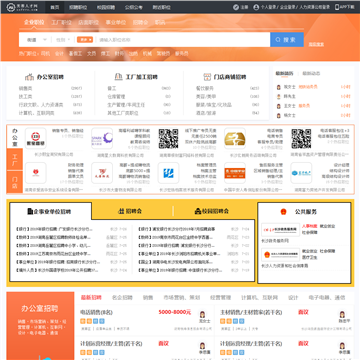The width and height of the screenshot is (360, 360).
Task: Open 附近职位 in the top navigation
Action: (161, 7)
